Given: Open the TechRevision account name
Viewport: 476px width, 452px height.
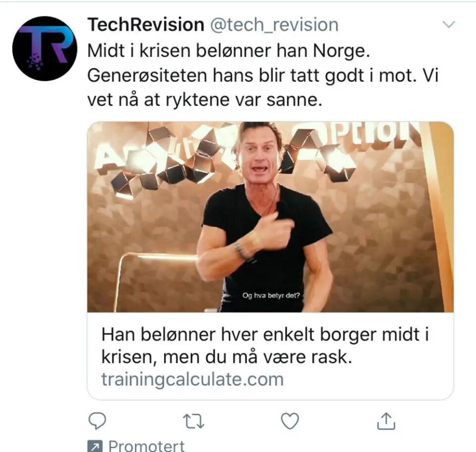Looking at the screenshot, I should [146, 25].
